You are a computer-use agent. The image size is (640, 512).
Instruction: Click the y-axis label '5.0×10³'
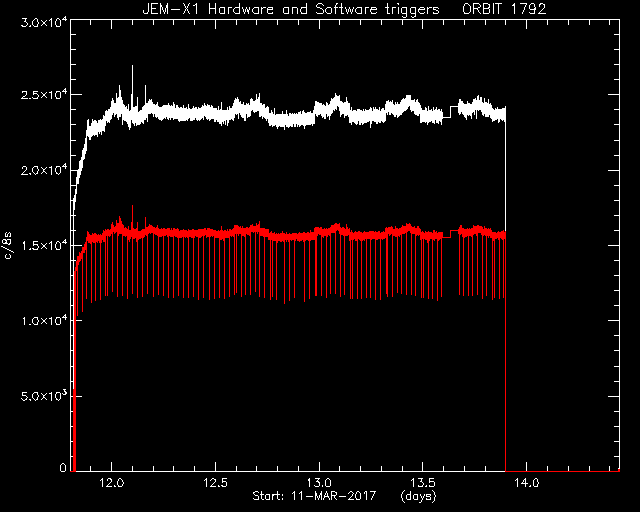point(44,396)
